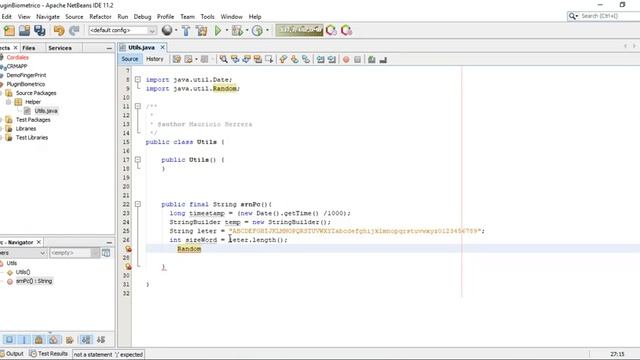This screenshot has height=360, width=640.
Task: Close the Utils.java editor tab
Action: pyautogui.click(x=162, y=47)
